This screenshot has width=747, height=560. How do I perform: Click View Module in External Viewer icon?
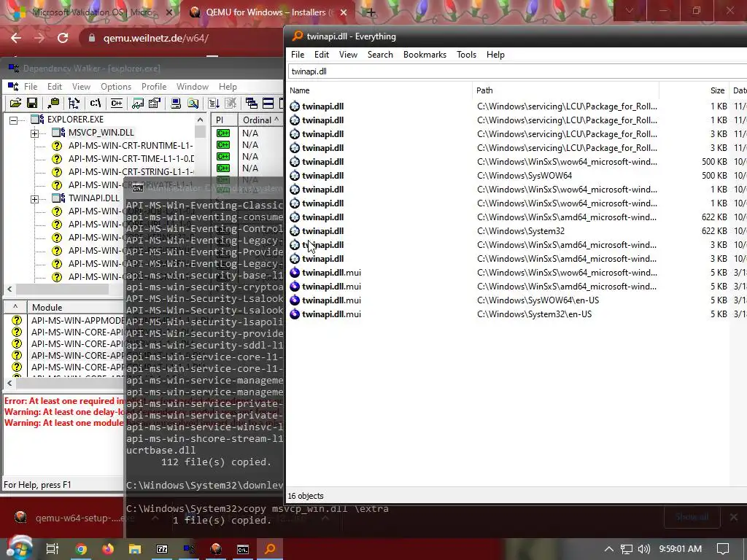(138, 103)
